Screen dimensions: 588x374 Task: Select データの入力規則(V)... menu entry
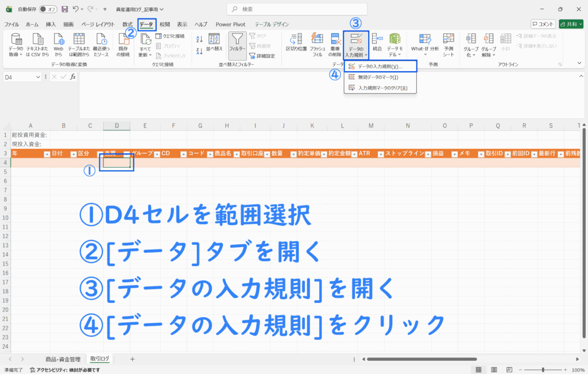[x=380, y=67]
